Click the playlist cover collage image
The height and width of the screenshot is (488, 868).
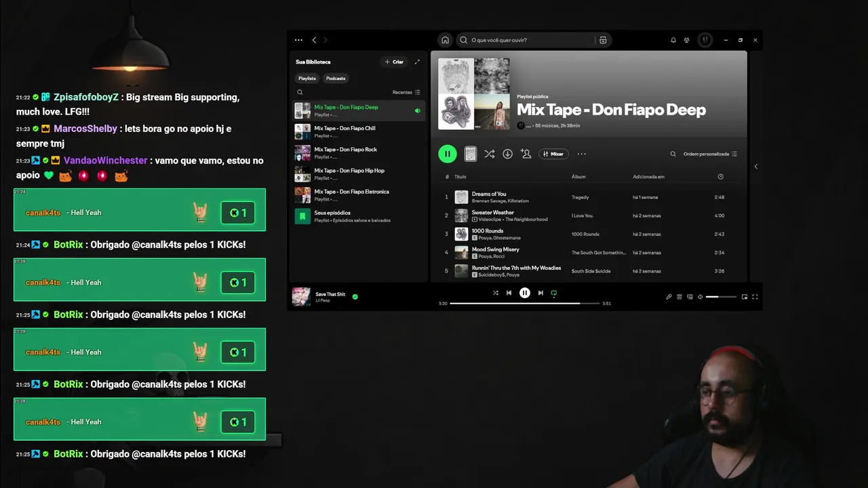(473, 94)
